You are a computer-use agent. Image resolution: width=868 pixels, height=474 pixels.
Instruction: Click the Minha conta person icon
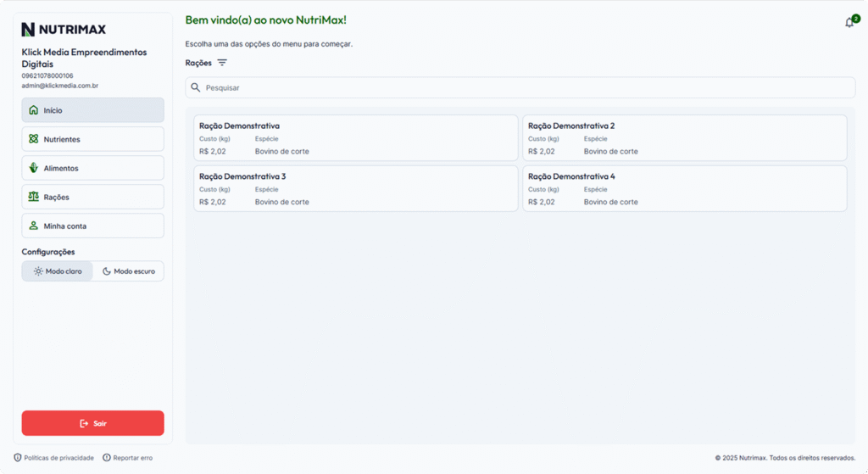(33, 226)
